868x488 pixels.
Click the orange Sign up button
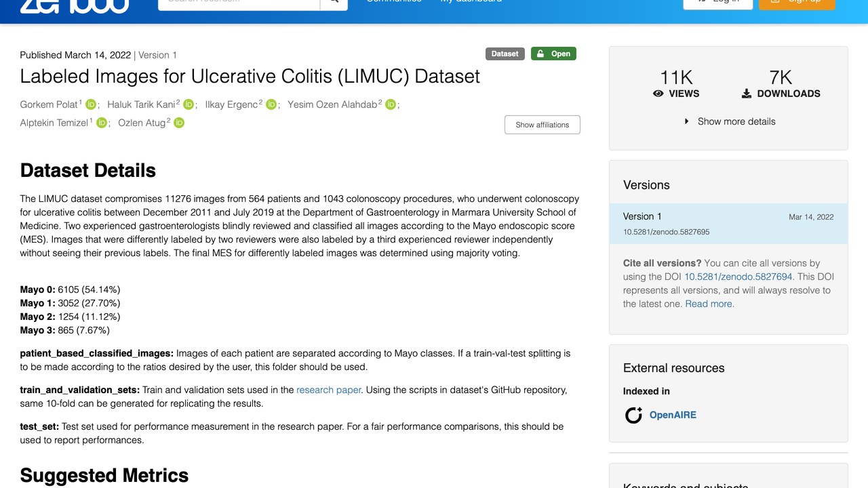797,3
